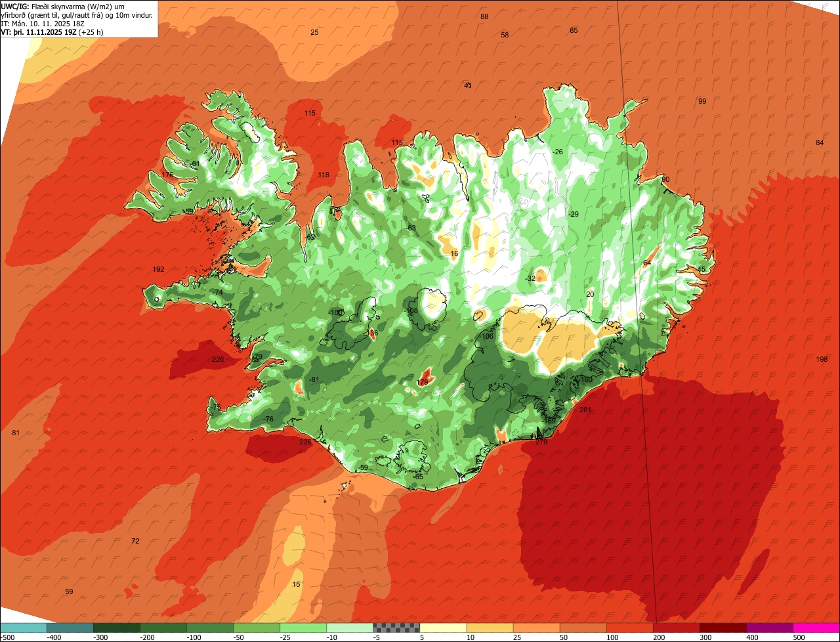Click the legend label -400
The height and width of the screenshot is (642, 840).
coord(54,637)
